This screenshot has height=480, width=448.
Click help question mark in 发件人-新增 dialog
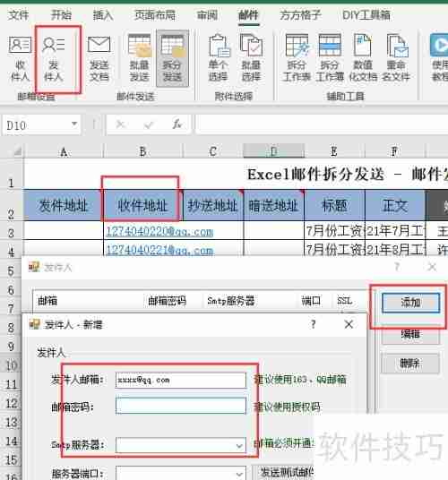[313, 324]
